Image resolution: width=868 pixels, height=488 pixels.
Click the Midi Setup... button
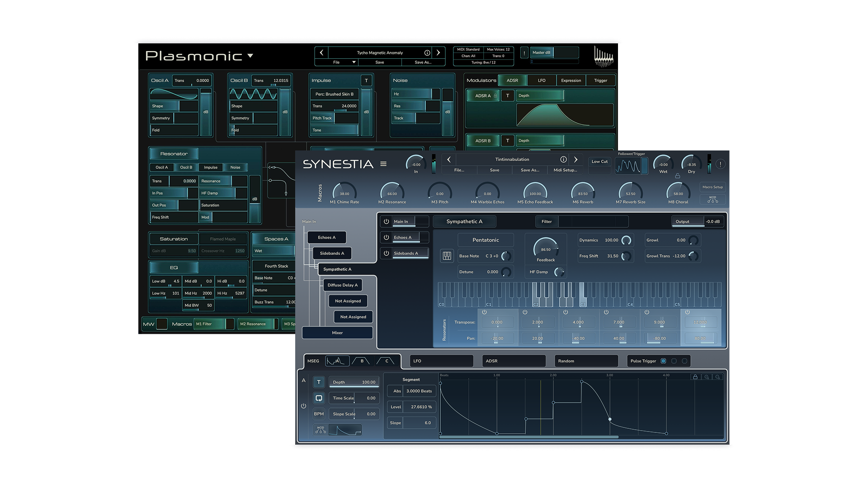565,170
